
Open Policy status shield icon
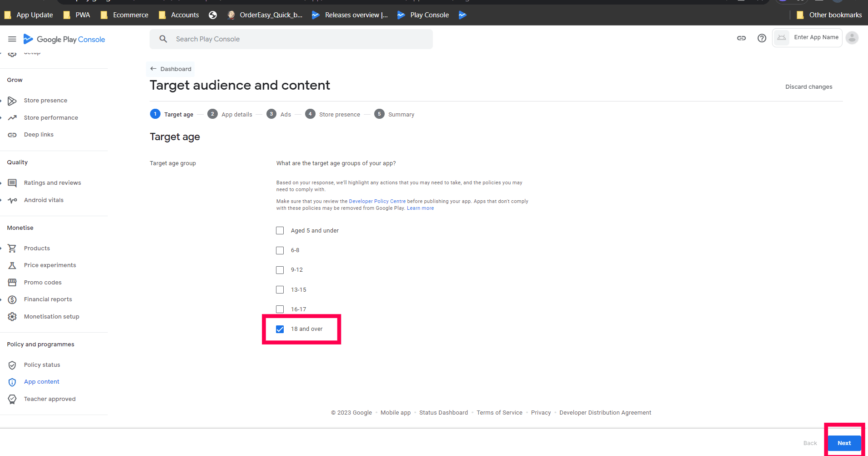[x=12, y=365]
